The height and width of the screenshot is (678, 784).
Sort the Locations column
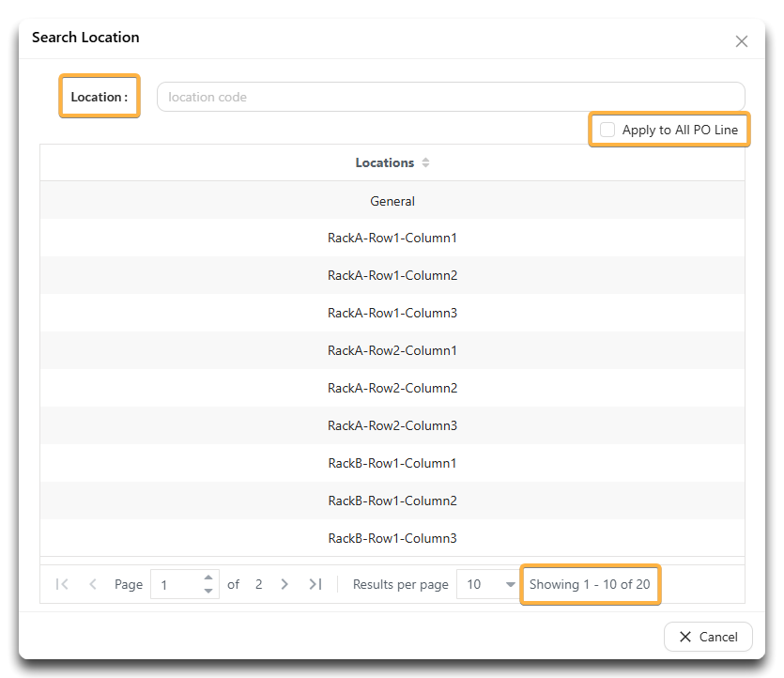point(425,162)
